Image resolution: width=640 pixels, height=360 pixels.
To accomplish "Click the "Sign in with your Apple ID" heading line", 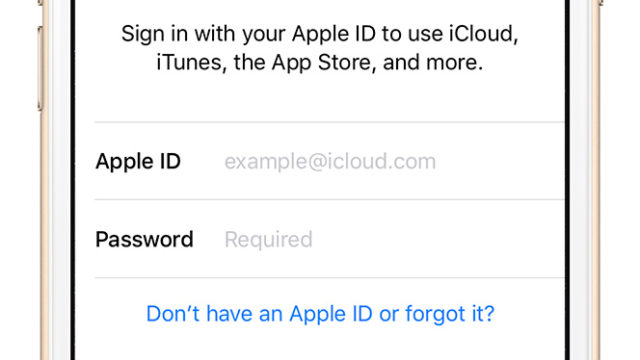I will [320, 34].
